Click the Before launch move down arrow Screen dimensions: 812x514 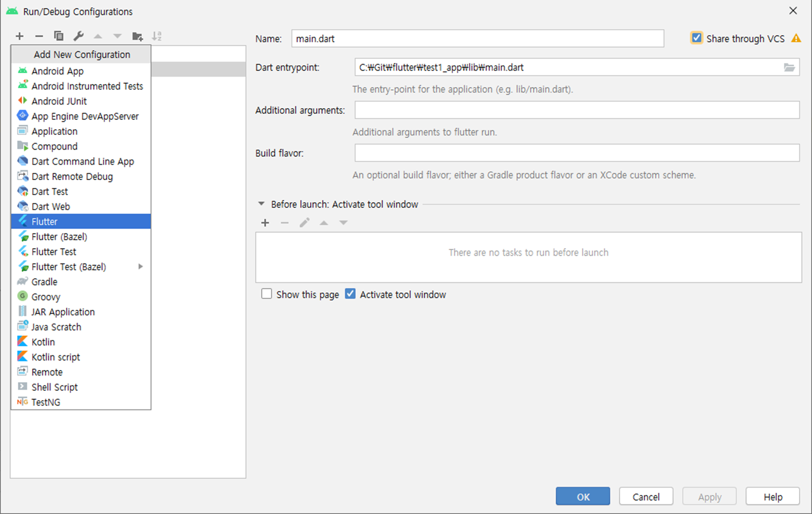pyautogui.click(x=343, y=223)
